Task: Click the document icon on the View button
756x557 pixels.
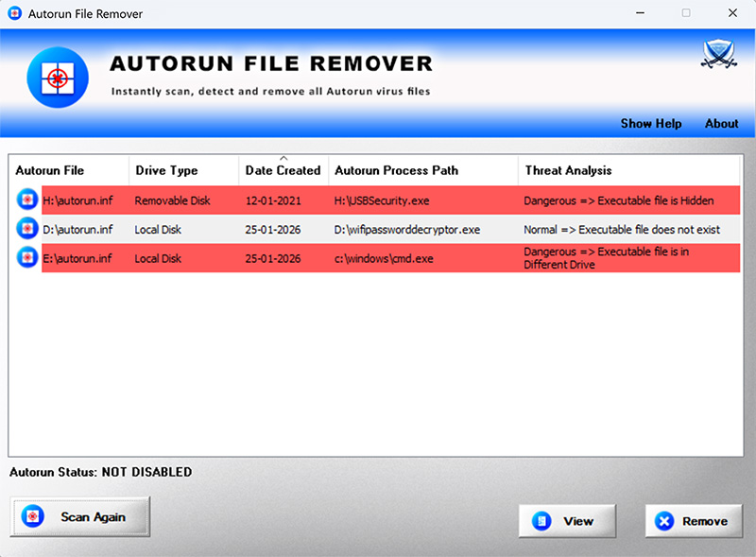Action: pyautogui.click(x=541, y=520)
